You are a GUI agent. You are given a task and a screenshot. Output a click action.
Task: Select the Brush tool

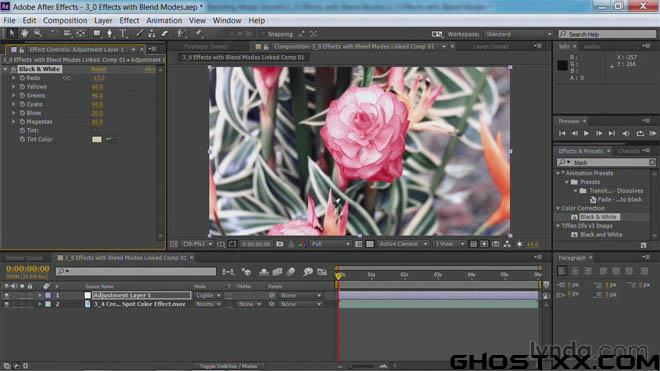139,33
